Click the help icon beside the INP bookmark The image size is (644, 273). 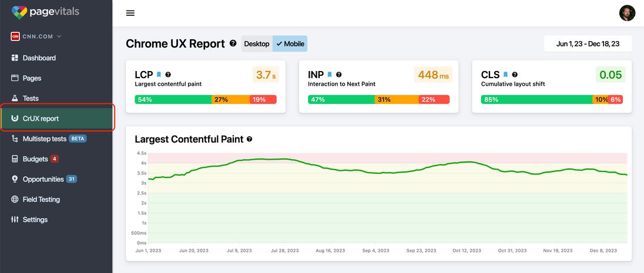(338, 75)
